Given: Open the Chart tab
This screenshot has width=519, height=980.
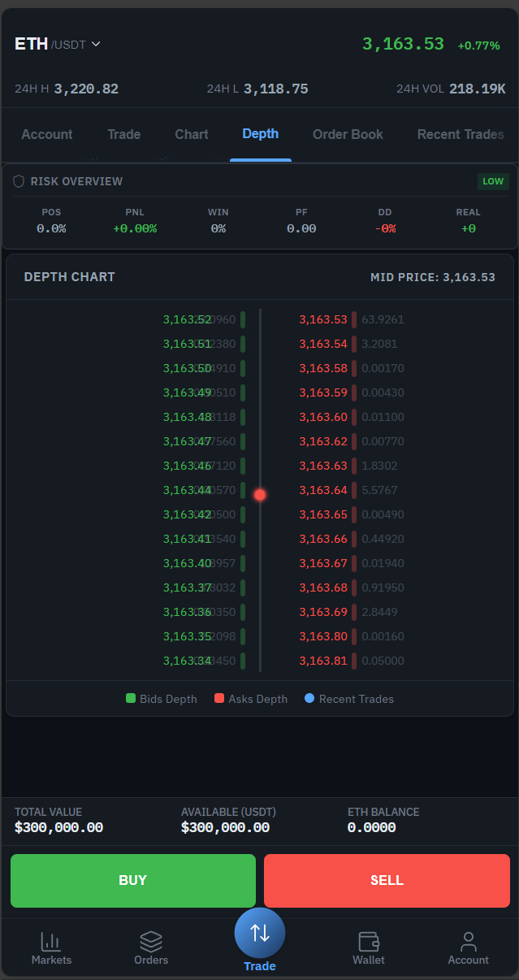Looking at the screenshot, I should [x=191, y=134].
